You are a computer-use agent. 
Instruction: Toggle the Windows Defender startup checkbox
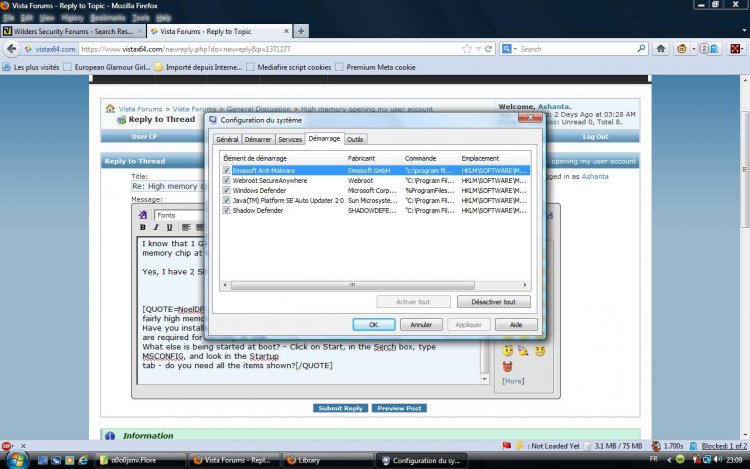226,190
